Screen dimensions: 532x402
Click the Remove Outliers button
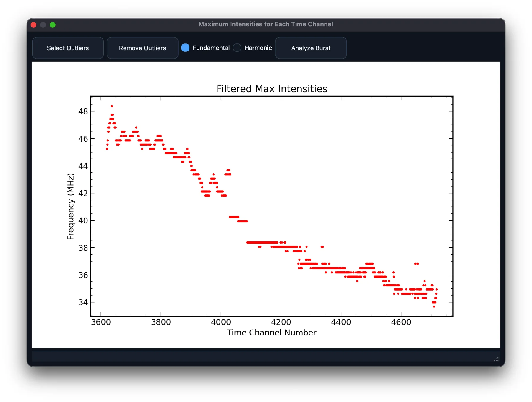[x=142, y=48]
